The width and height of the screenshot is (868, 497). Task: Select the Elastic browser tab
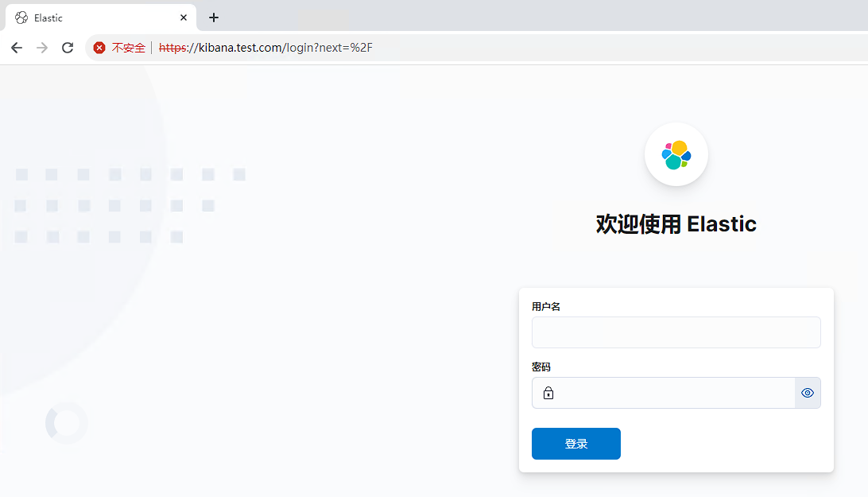(101, 17)
